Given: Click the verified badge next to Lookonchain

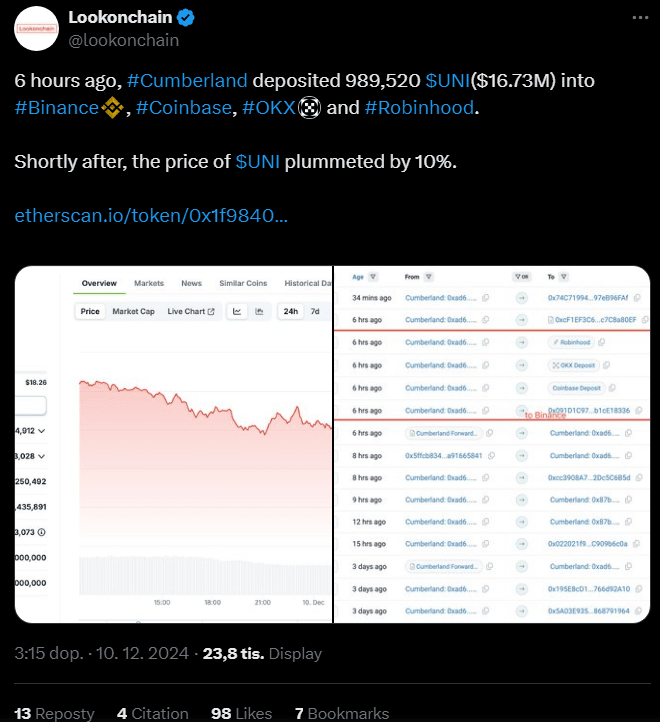Looking at the screenshot, I should point(187,19).
